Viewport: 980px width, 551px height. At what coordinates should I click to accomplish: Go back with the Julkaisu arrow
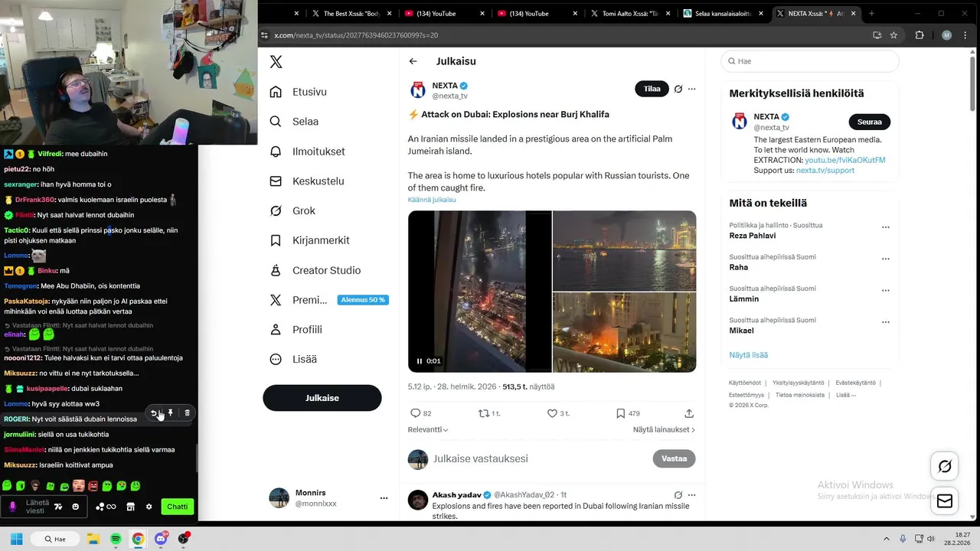click(413, 61)
